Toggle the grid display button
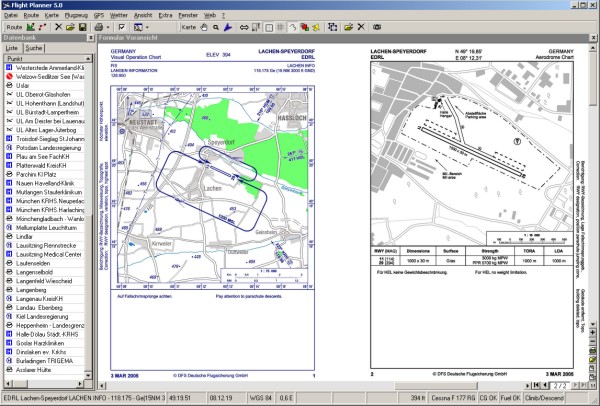Screen dimensions: 600x406 [280, 27]
